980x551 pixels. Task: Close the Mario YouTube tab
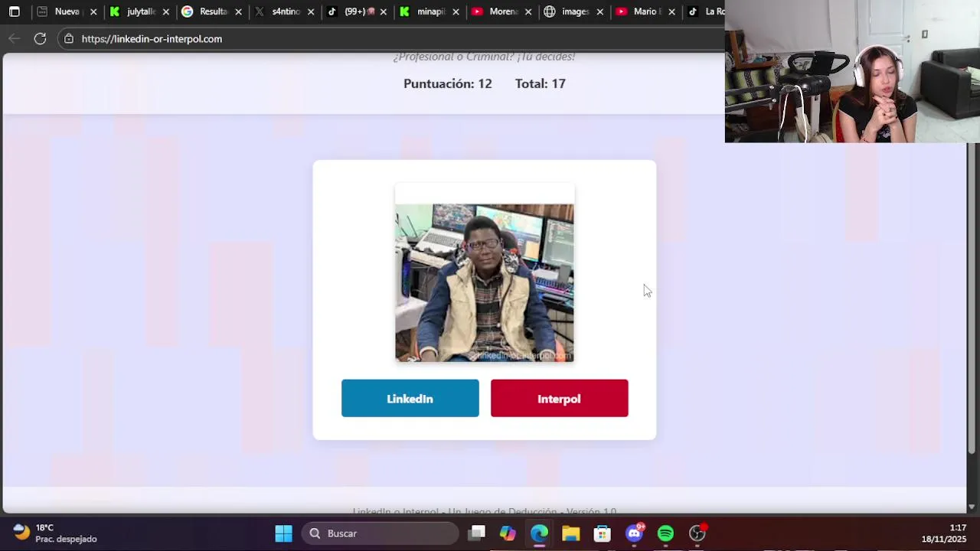[671, 12]
